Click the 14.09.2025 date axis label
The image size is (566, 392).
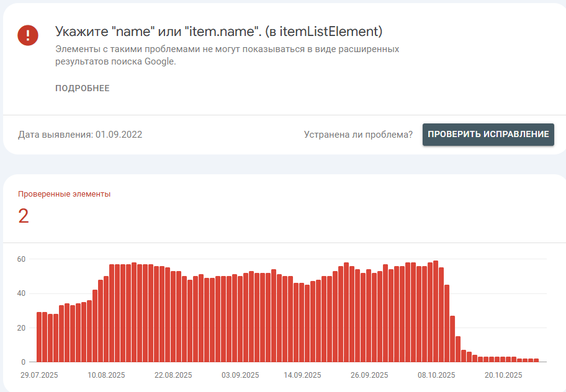point(302,375)
